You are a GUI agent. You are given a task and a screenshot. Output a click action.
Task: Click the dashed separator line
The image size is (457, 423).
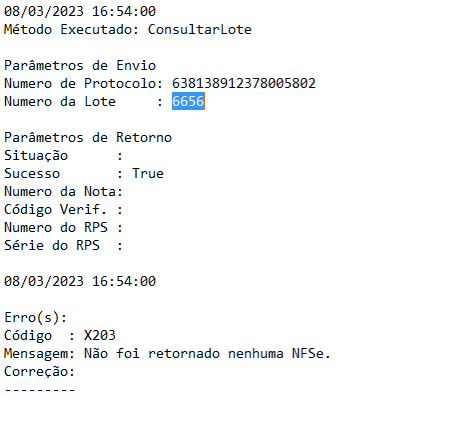(x=40, y=389)
